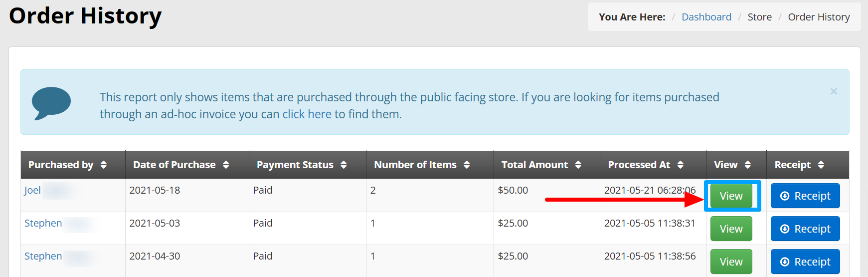The image size is (868, 277).
Task: View Stephen's 2021-04-30 order
Action: coord(731,262)
